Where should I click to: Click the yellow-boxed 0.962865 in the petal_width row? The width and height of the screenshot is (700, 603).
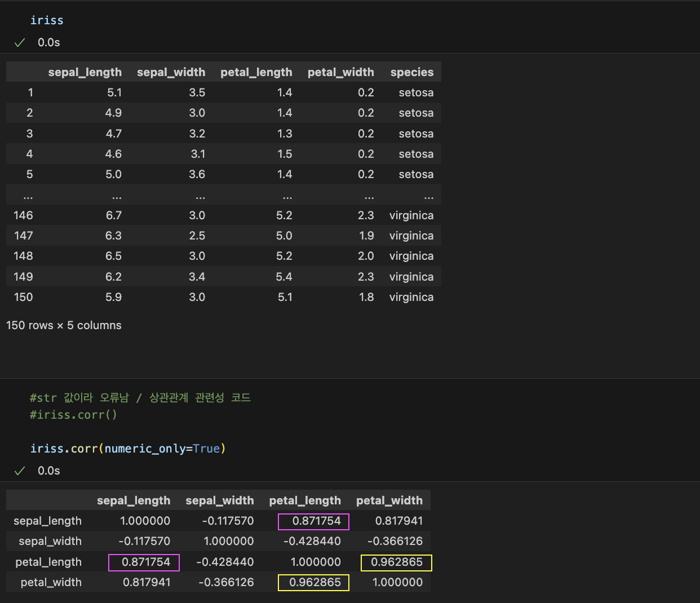click(314, 583)
